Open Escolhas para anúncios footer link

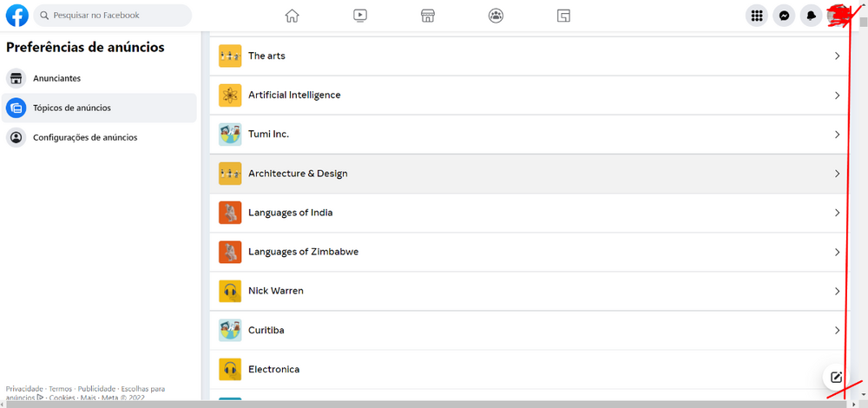[143, 389]
